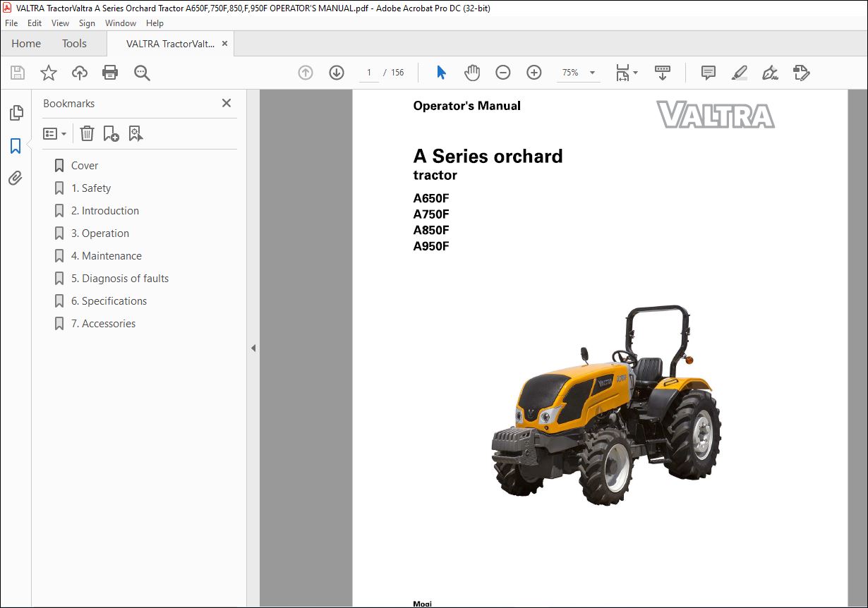The image size is (868, 608).
Task: Add a new bookmark icon
Action: (111, 133)
